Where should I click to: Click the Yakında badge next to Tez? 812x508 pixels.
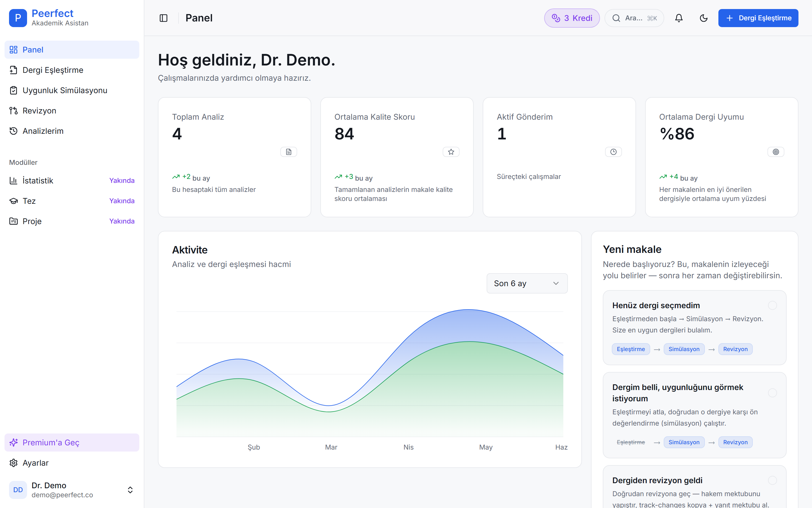coord(122,201)
